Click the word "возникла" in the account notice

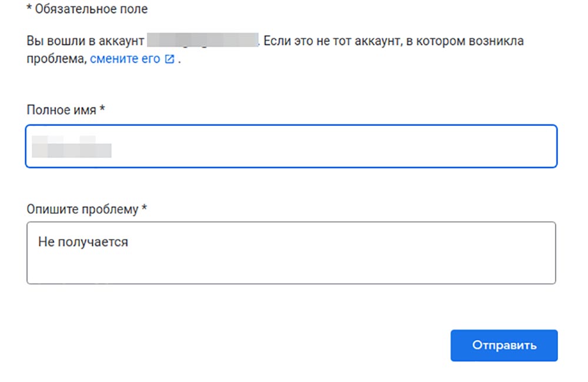coord(500,41)
